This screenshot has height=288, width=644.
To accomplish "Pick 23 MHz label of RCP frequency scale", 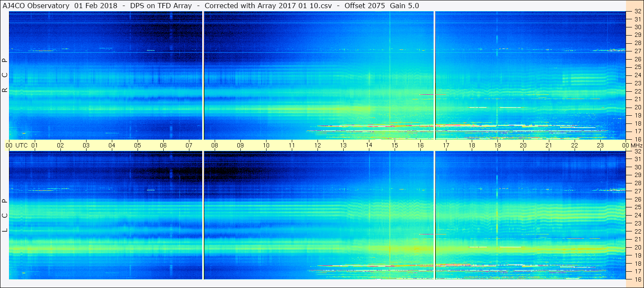I will tap(637, 83).
